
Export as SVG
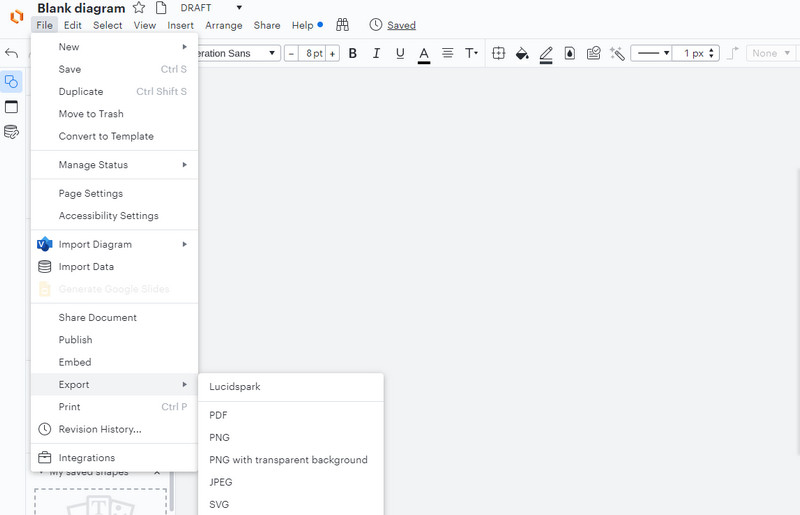(x=291, y=504)
